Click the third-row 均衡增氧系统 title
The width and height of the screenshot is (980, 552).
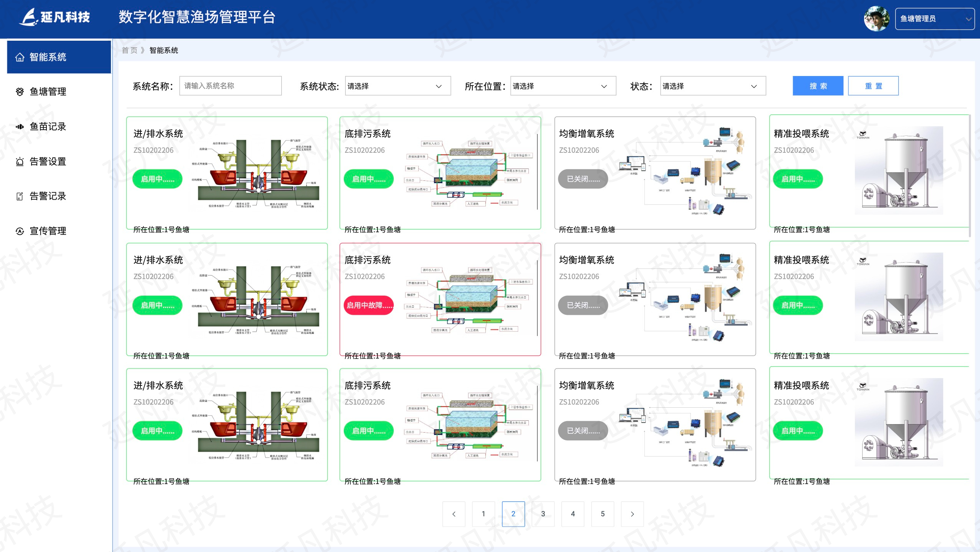click(x=587, y=385)
